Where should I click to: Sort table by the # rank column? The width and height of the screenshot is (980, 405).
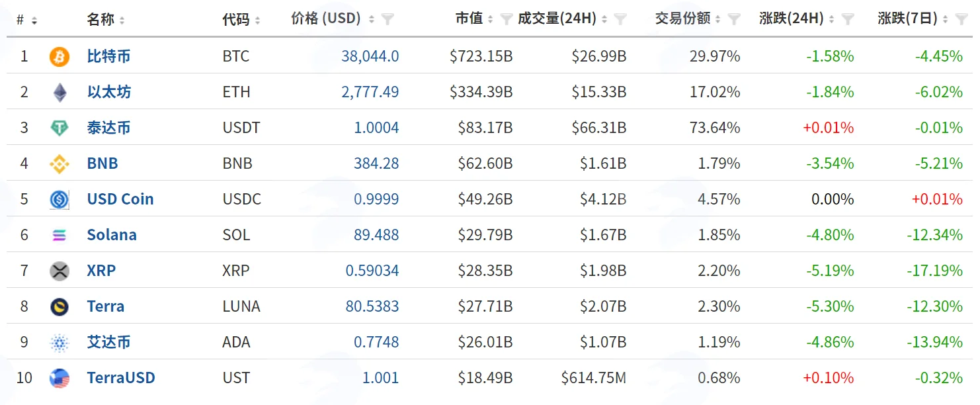[34, 21]
